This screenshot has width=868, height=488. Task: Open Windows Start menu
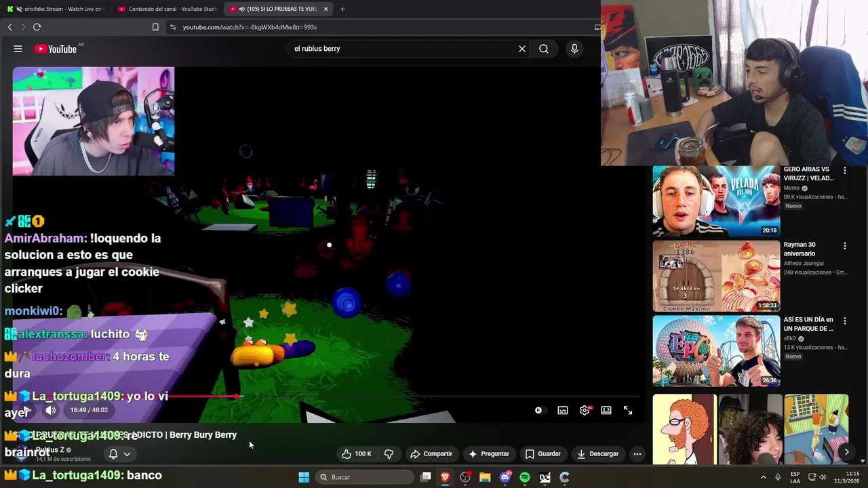click(304, 477)
